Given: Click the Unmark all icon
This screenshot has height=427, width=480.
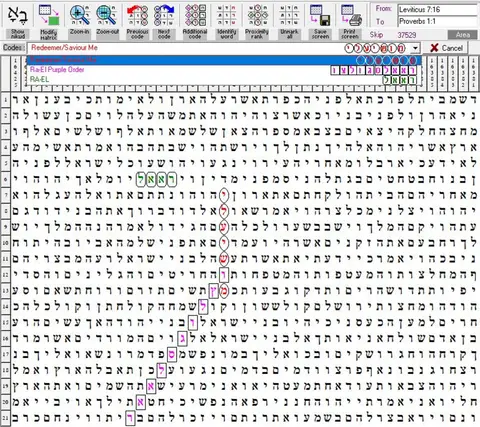Looking at the screenshot, I should click(x=289, y=15).
